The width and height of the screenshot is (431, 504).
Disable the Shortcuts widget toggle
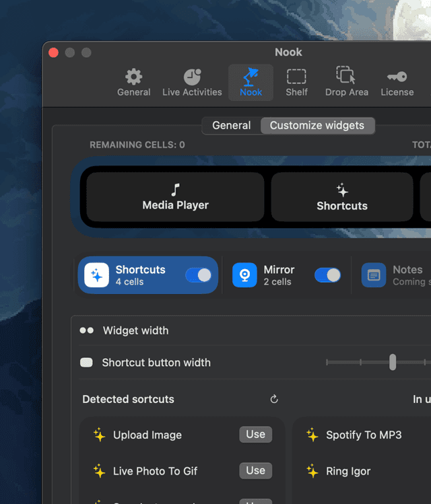pos(199,275)
